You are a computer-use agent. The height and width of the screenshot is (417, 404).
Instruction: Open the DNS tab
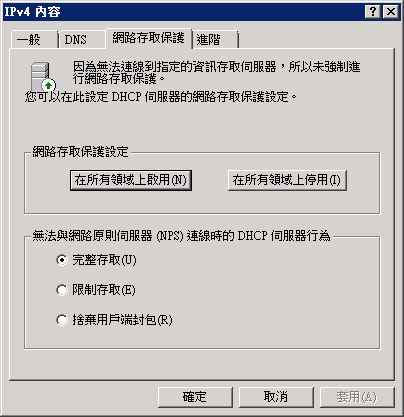(x=75, y=40)
